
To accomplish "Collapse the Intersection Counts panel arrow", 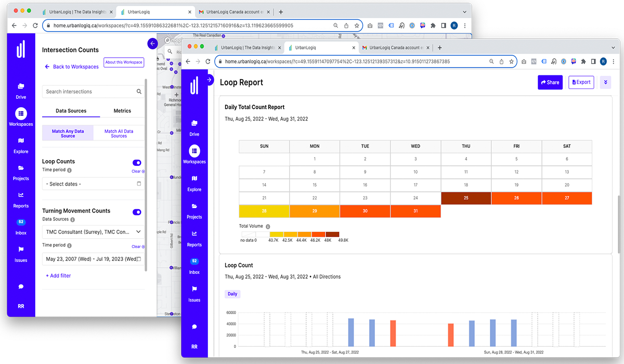I will [x=152, y=44].
